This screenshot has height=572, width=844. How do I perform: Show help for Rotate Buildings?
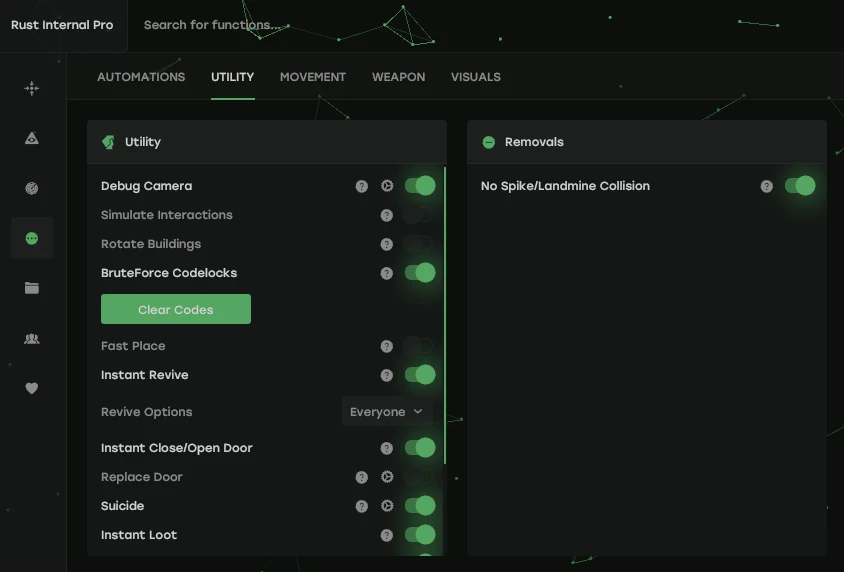pos(386,244)
